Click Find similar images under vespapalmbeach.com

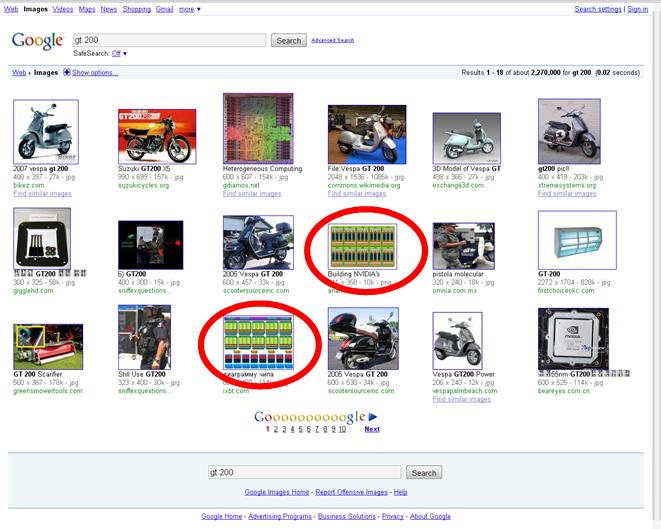462,399
